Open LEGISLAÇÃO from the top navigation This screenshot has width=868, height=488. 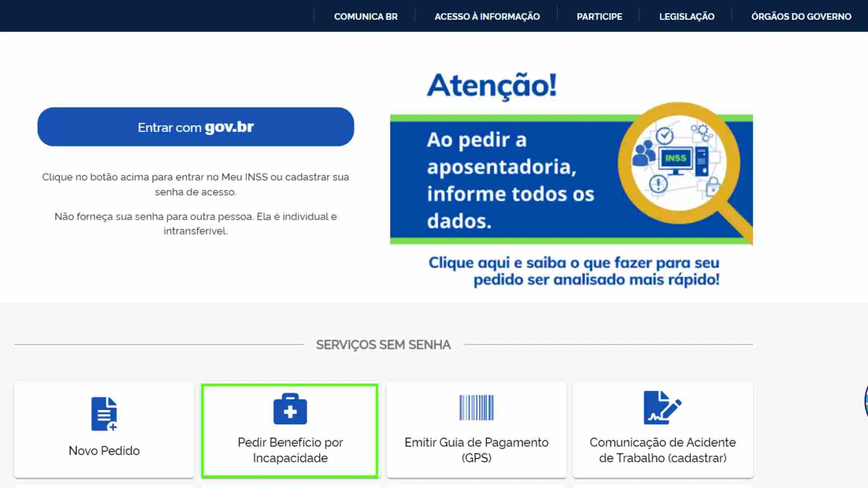coord(687,17)
